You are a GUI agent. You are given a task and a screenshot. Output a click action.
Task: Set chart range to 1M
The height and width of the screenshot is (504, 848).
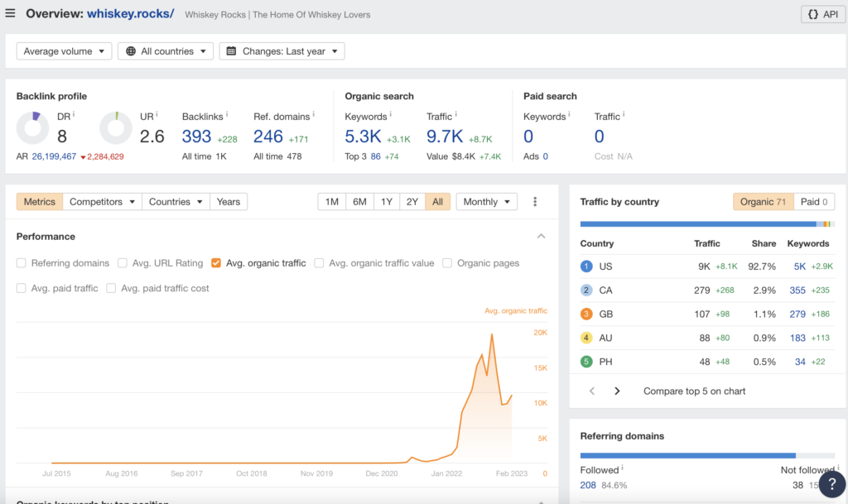pyautogui.click(x=331, y=201)
